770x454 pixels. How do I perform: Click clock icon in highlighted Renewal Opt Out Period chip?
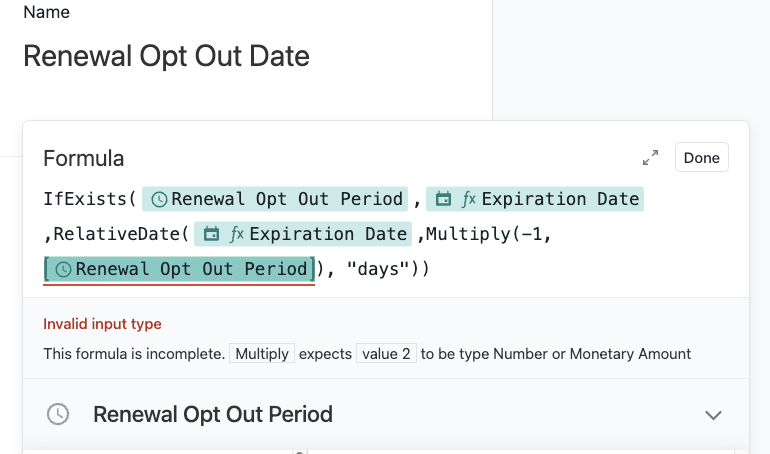[63, 269]
